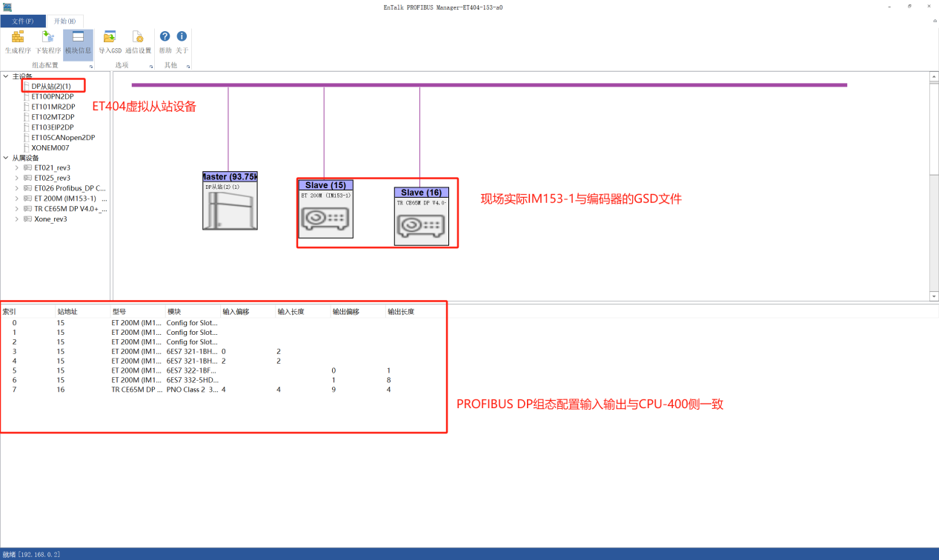Viewport: 939px width, 560px height.
Task: Collapse the ribbon using the top-right arrow
Action: coord(934,21)
